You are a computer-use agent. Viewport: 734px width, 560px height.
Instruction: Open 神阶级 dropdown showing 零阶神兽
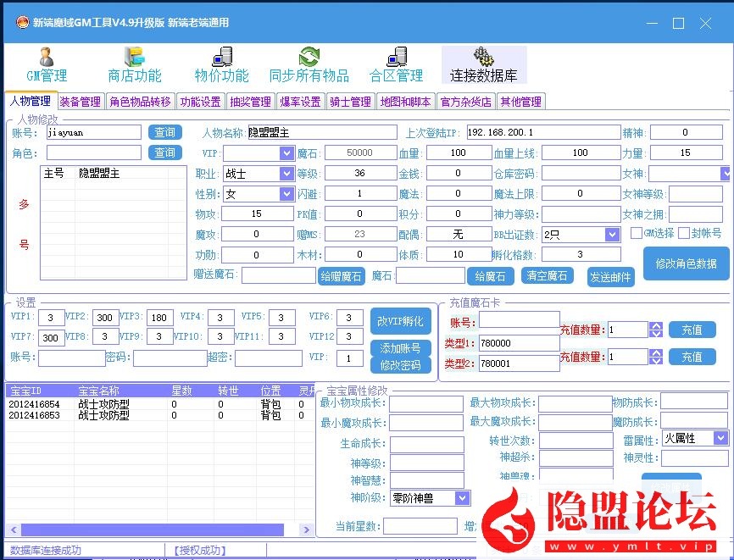pyautogui.click(x=462, y=498)
